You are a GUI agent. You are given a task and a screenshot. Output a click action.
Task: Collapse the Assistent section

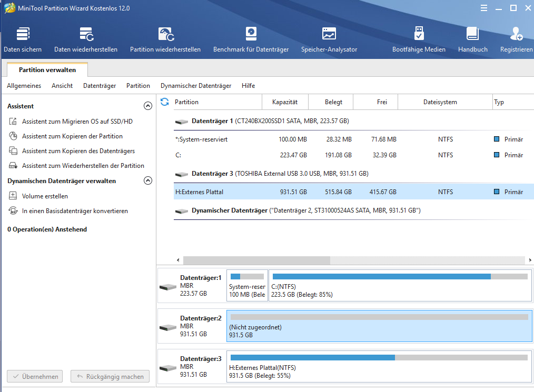(x=148, y=106)
